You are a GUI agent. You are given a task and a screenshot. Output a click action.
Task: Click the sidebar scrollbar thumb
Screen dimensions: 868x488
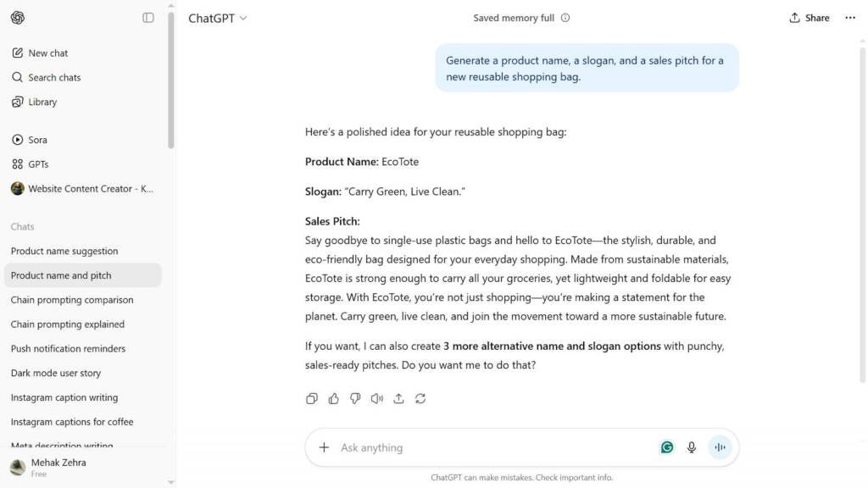tap(171, 80)
